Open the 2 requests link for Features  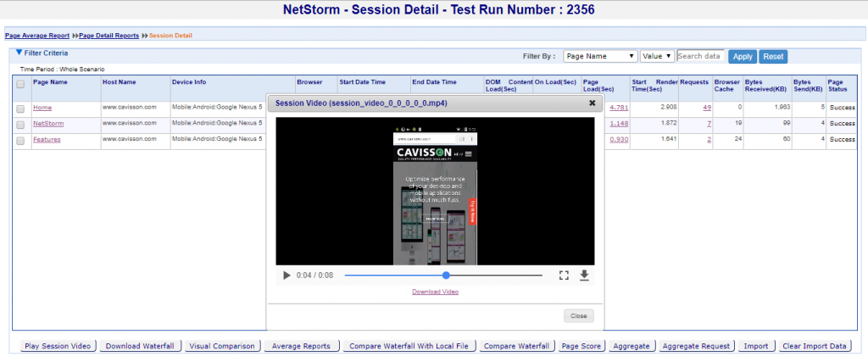pyautogui.click(x=709, y=140)
